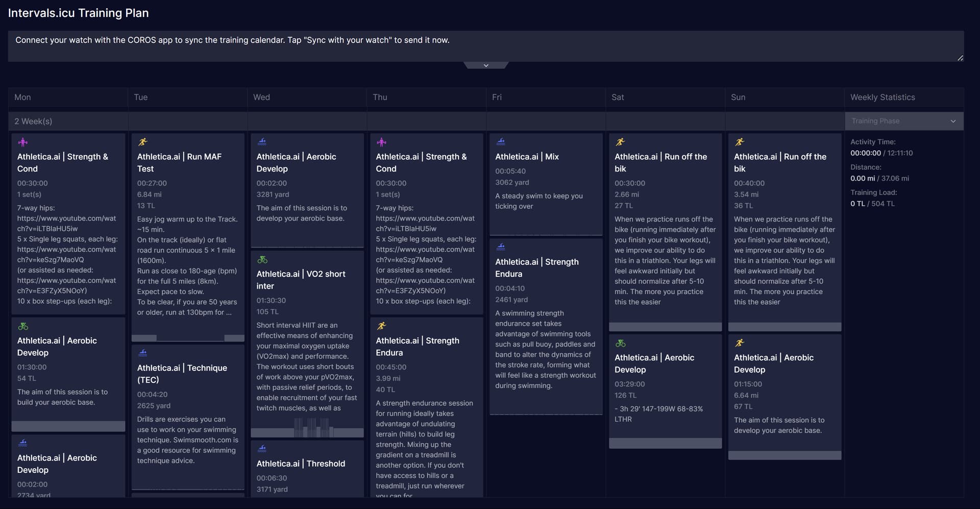980x509 pixels.
Task: Click Monday Aerobic Develop ride interval bar
Action: click(x=68, y=426)
